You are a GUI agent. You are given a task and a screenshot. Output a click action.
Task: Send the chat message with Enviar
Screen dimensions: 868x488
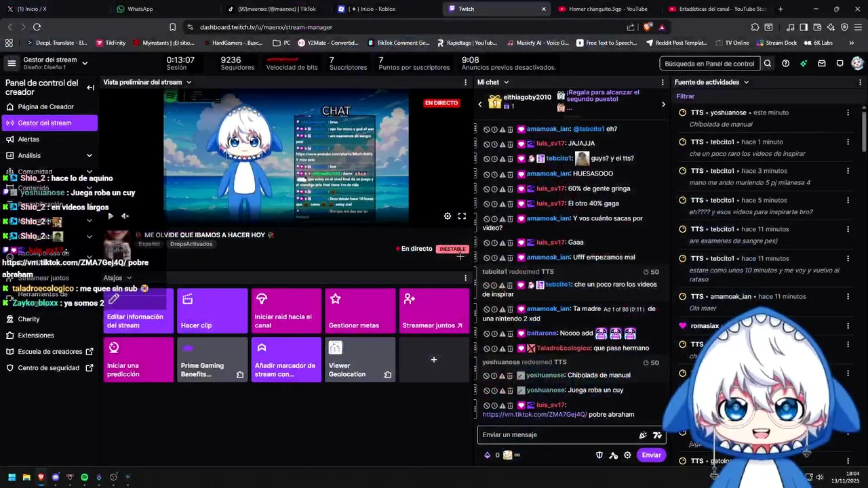point(651,455)
